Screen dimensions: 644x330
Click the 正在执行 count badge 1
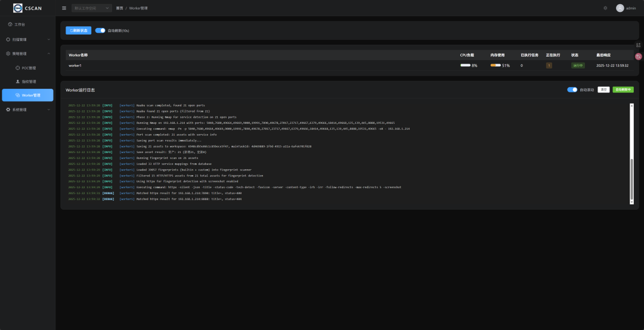(x=549, y=66)
